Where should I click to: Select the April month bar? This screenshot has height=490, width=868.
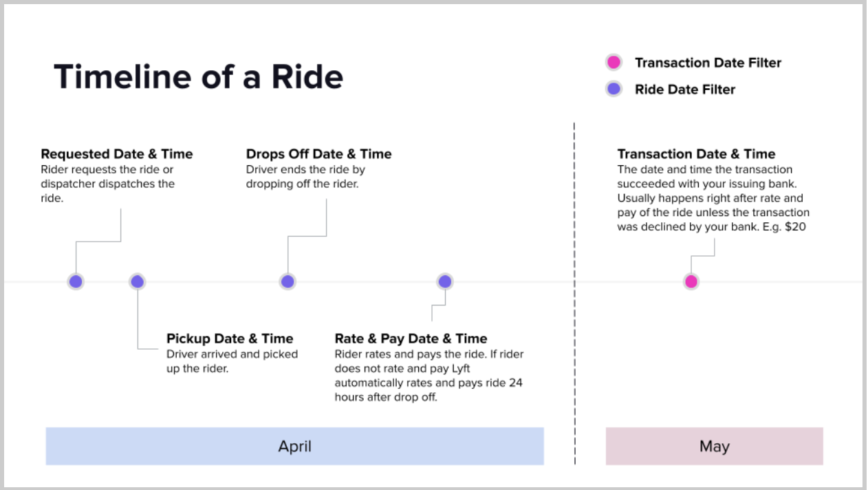(x=294, y=446)
